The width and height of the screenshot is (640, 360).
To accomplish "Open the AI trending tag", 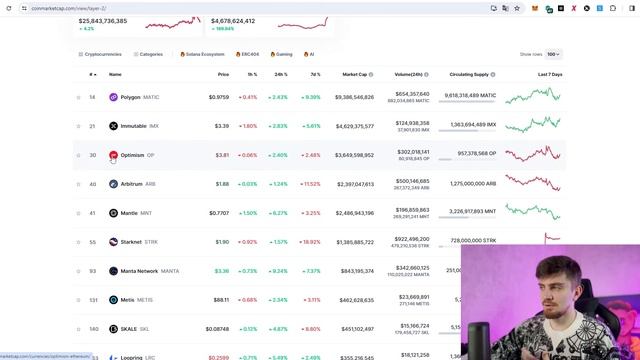I will coord(309,54).
